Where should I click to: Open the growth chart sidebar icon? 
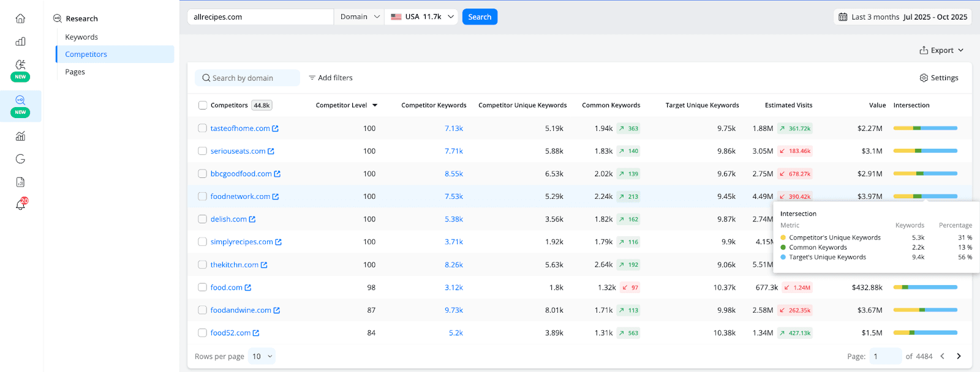point(20,136)
